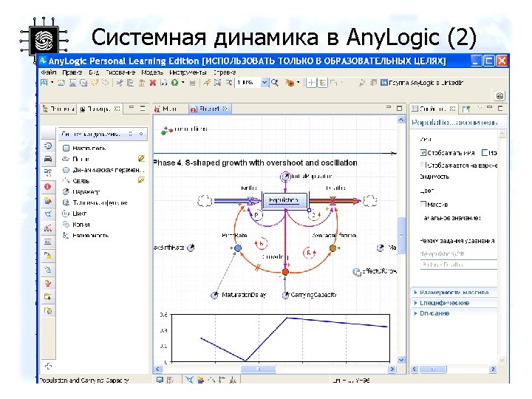Viewport: 532px width, 399px height.
Task: Expand the Размерности массива section
Action: coord(454,292)
